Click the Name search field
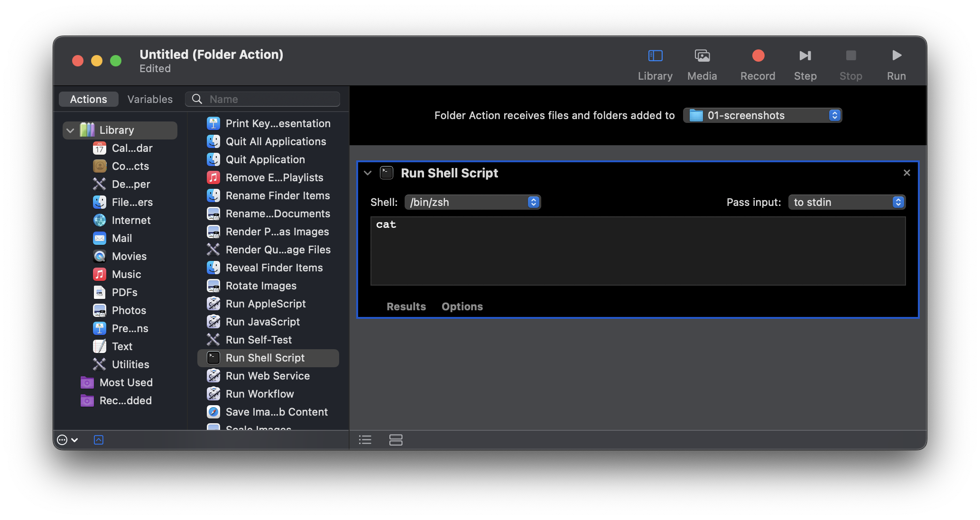Viewport: 980px width, 520px height. click(x=270, y=99)
